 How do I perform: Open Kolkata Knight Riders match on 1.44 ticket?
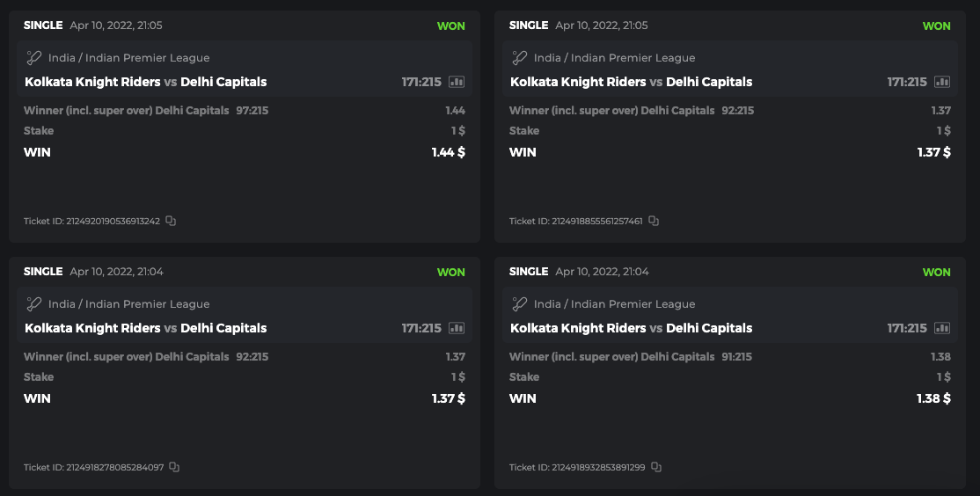[92, 82]
